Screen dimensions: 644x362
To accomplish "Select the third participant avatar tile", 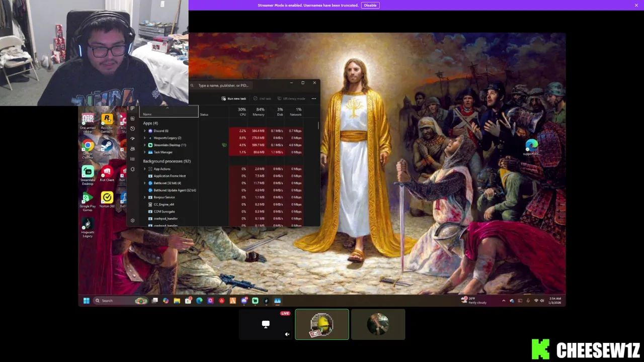I will point(378,324).
